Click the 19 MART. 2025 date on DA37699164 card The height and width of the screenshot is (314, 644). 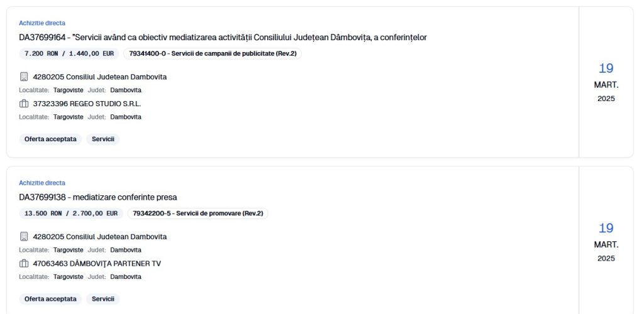coord(606,82)
